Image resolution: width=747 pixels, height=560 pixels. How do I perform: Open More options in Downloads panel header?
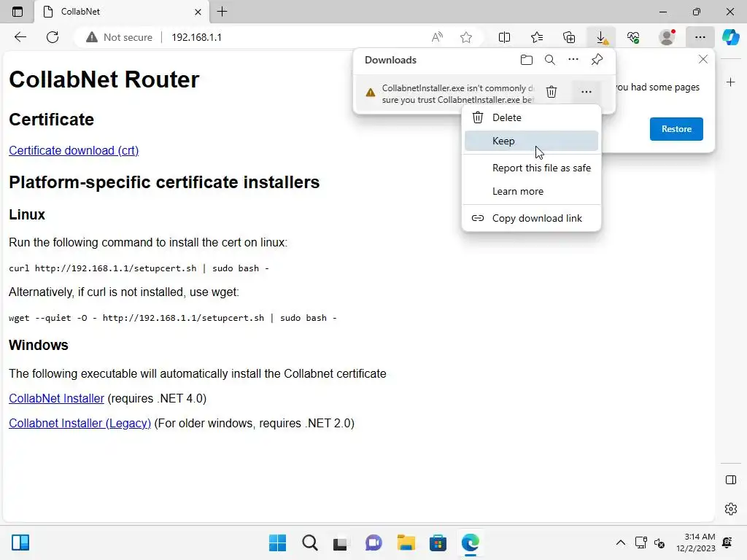coord(573,60)
